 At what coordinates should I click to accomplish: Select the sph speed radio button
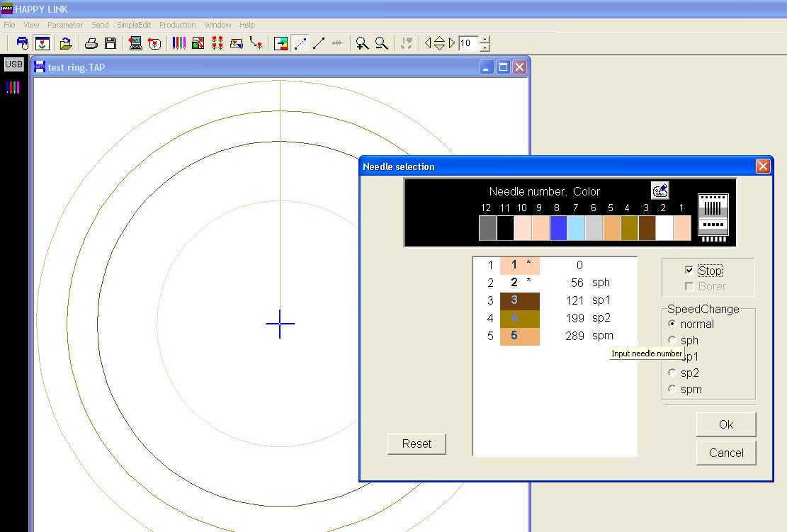point(672,340)
